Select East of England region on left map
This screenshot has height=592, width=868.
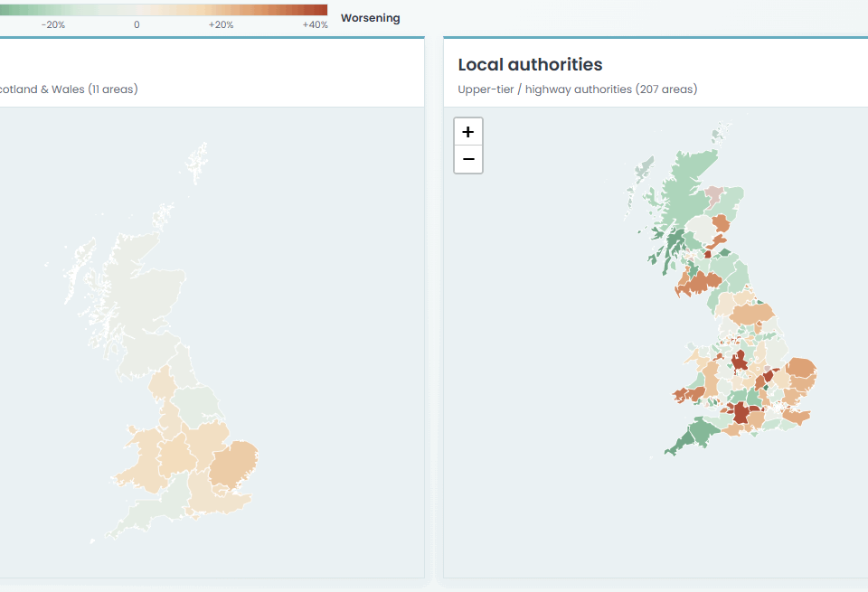pyautogui.click(x=233, y=464)
